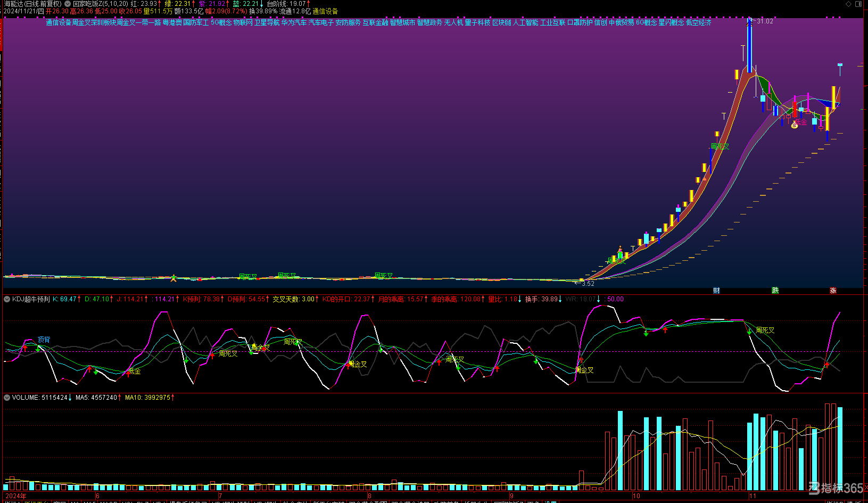Open the KDJ超牛预判 indicator dropdown circle
The image size is (868, 503).
point(7,299)
